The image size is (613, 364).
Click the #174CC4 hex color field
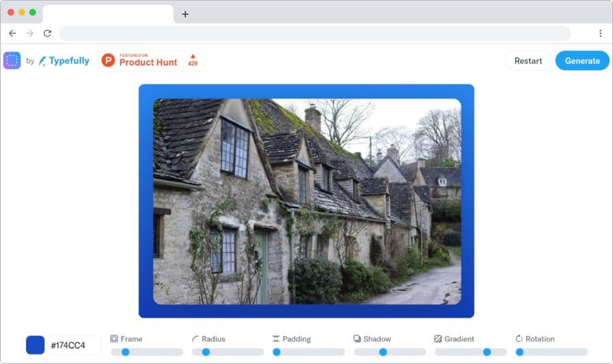[73, 345]
